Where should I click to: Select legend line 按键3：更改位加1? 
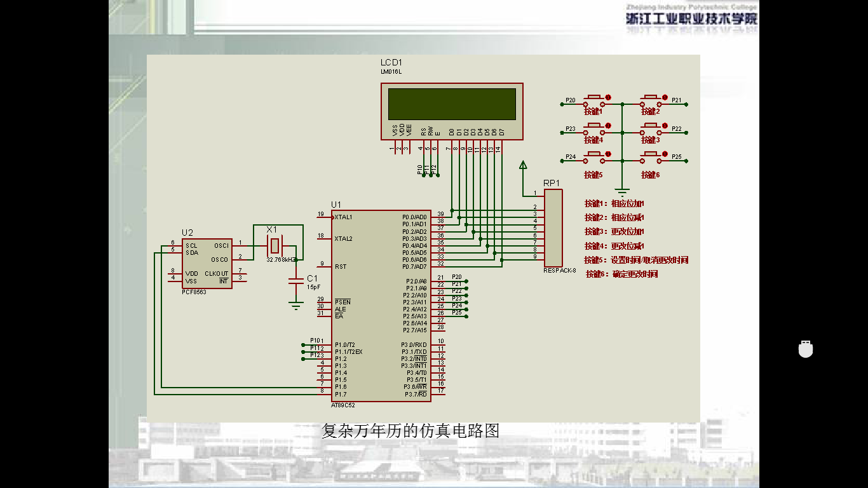(614, 232)
